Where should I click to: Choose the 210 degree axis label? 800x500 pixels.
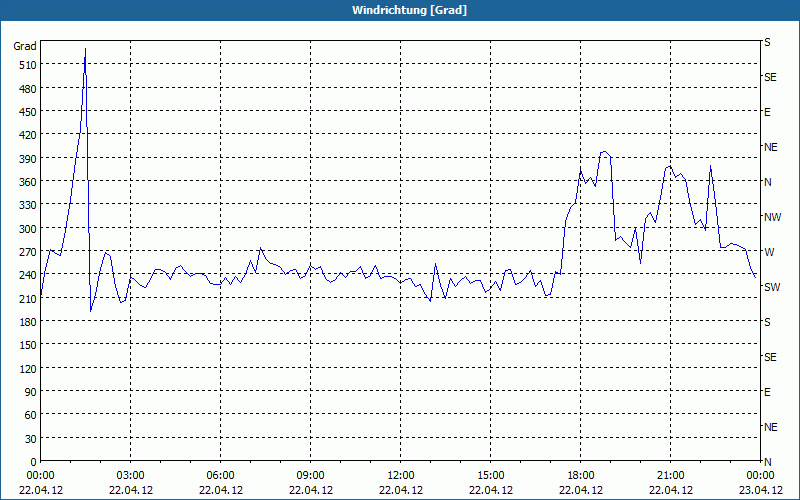[28, 298]
